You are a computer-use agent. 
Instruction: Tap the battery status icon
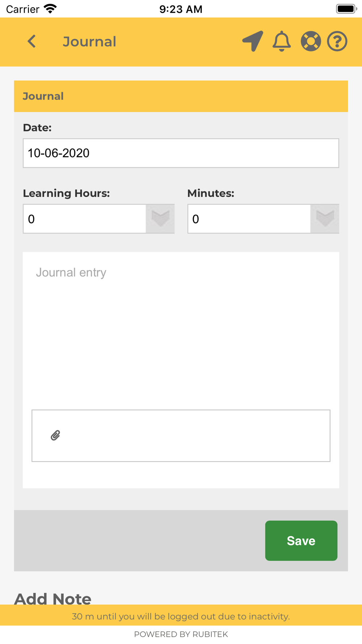(346, 9)
